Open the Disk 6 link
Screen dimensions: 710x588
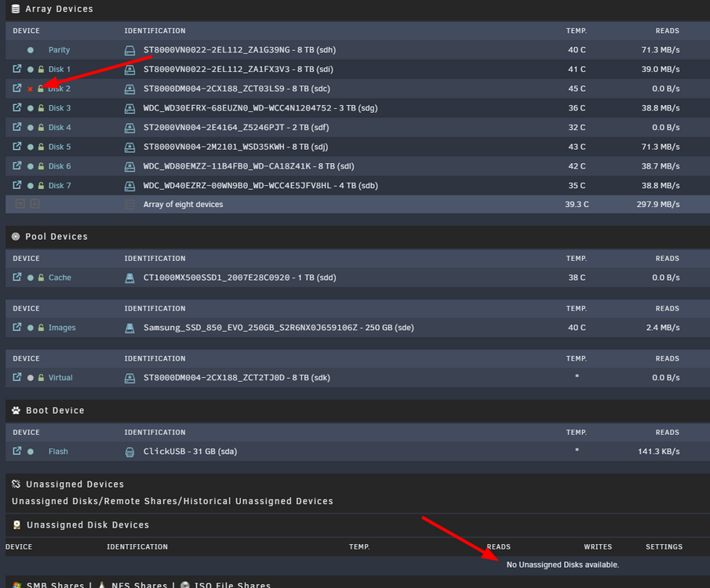[60, 166]
